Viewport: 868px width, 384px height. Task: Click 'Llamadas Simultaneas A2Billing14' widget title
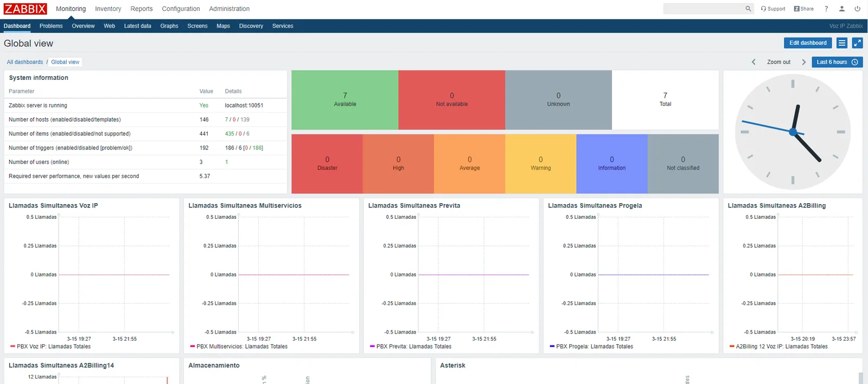pos(61,366)
